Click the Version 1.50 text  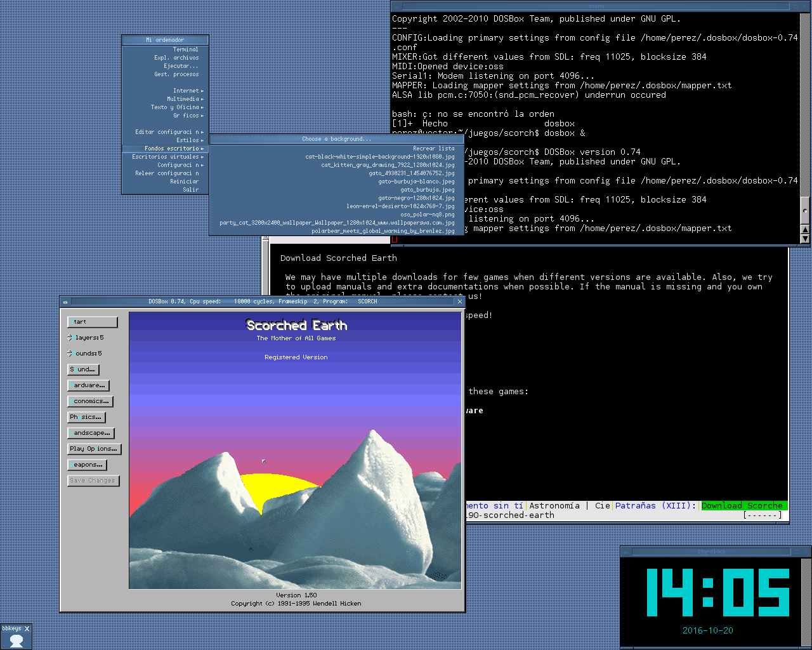(296, 595)
